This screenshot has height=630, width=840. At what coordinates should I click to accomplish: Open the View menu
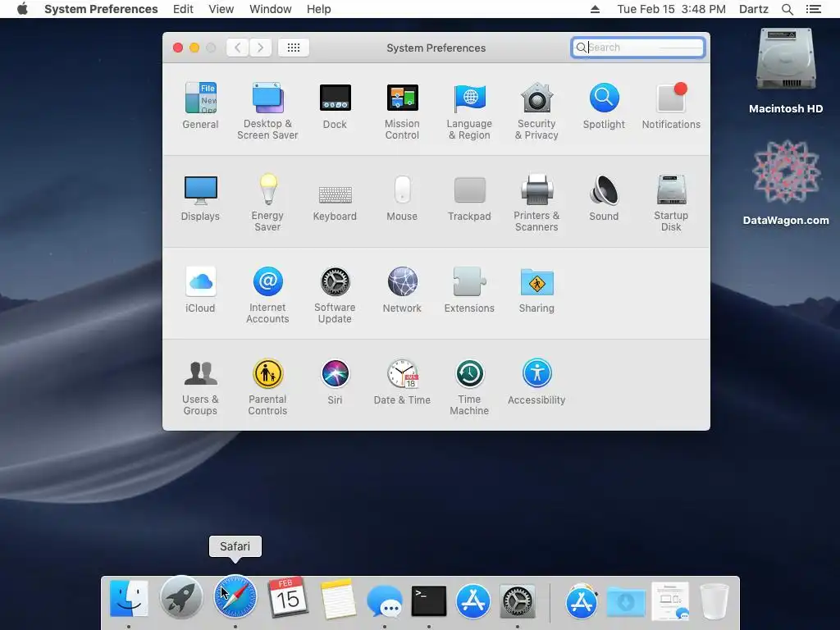click(221, 9)
